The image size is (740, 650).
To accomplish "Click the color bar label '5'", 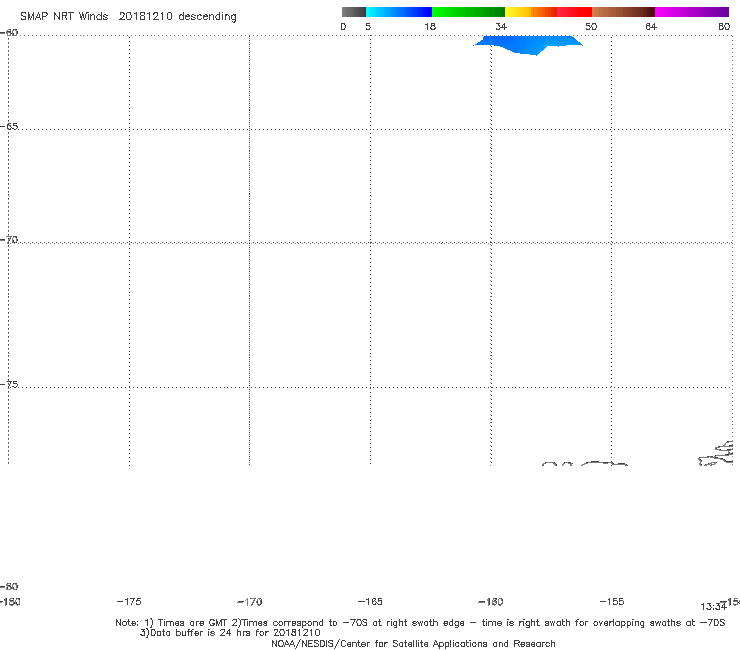I will point(368,27).
